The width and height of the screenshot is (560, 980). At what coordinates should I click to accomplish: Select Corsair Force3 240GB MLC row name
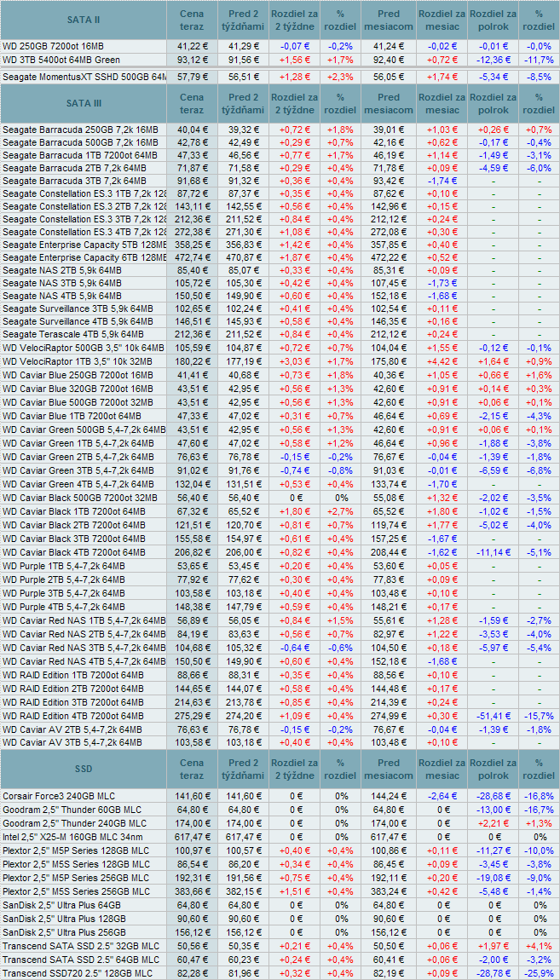(x=60, y=796)
